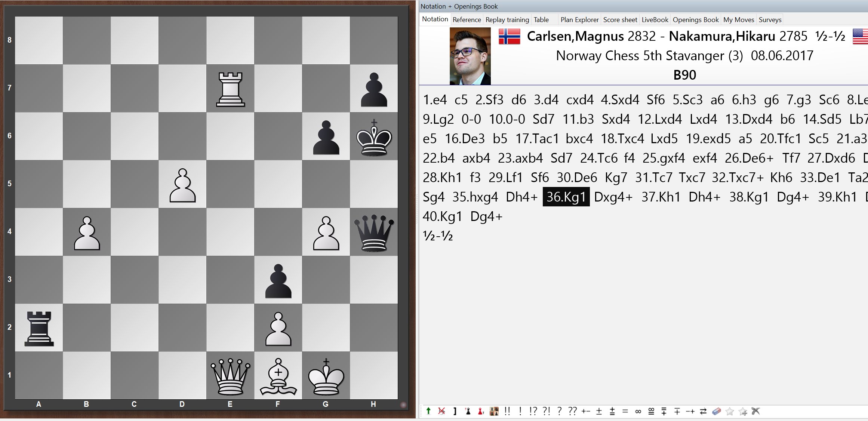
Task: Insert a diagram using the mini-board icon
Action: [x=494, y=411]
